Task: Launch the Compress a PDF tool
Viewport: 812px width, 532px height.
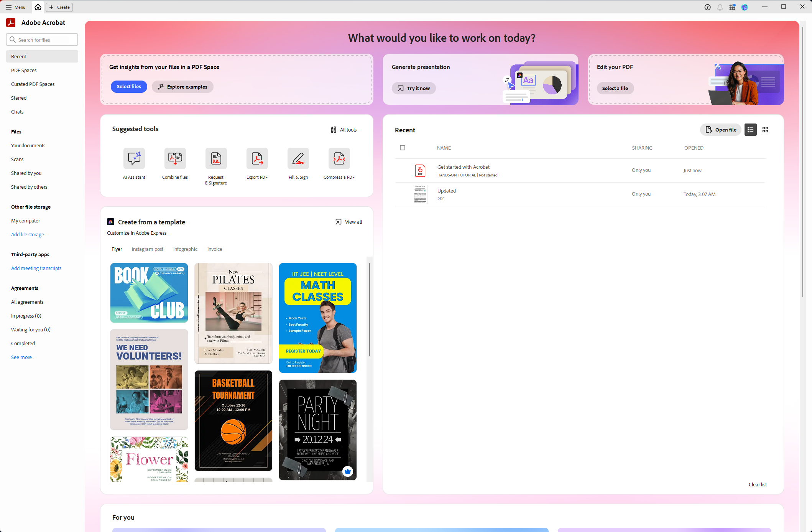Action: click(x=339, y=159)
